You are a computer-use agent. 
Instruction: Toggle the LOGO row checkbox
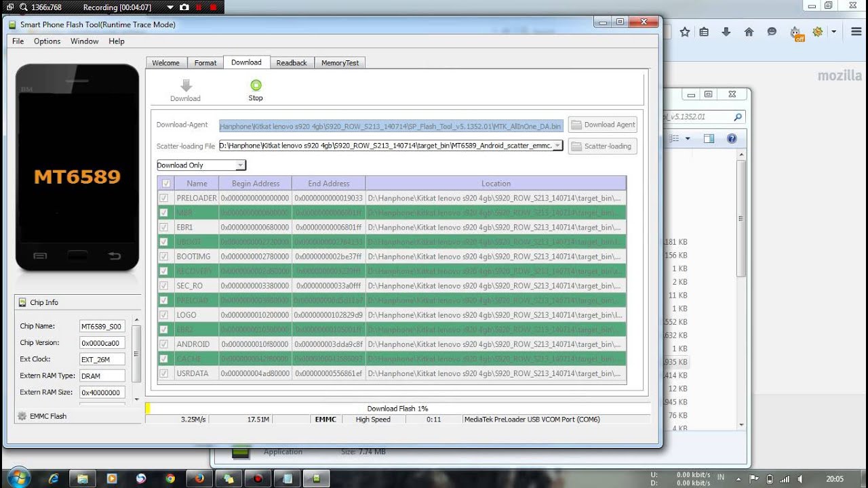point(163,314)
